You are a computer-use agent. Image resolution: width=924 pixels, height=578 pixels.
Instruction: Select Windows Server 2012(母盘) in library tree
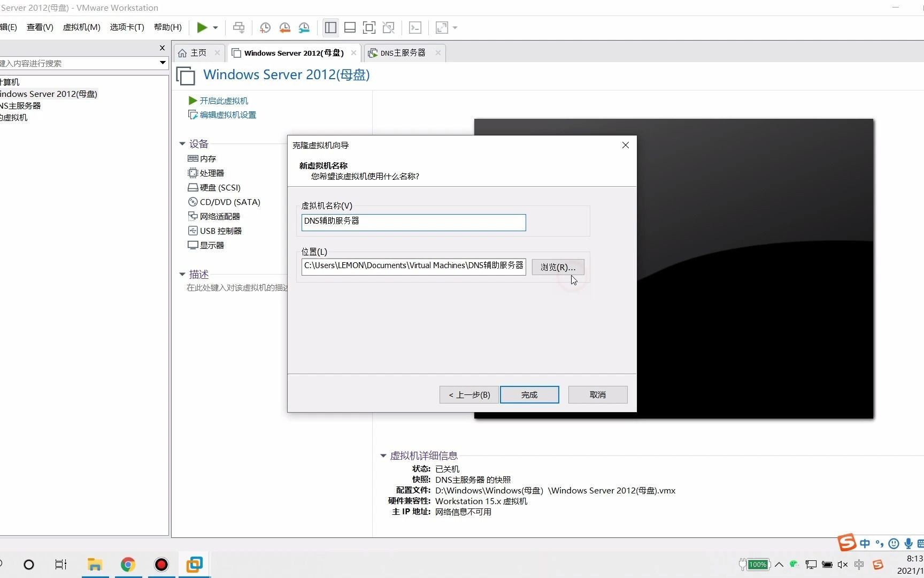49,94
